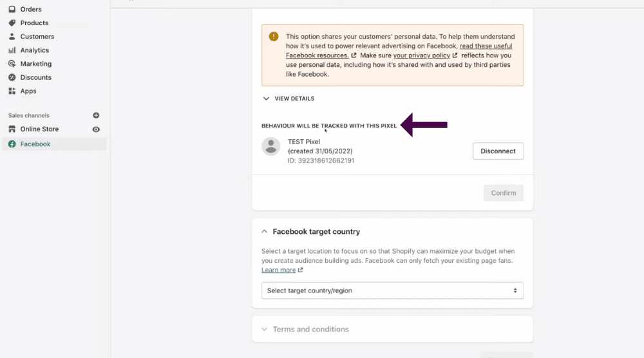Open the Marketing menu item
This screenshot has width=644, height=358.
36,64
